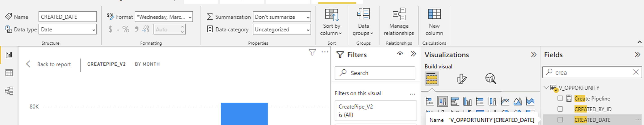Click the 'Build visual' heading
The image size is (644, 125).
click(x=438, y=67)
